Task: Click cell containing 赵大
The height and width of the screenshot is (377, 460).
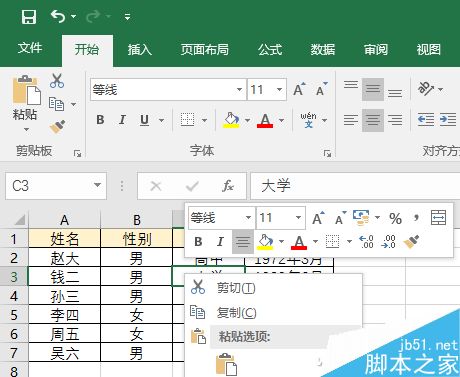Action: click(x=65, y=258)
